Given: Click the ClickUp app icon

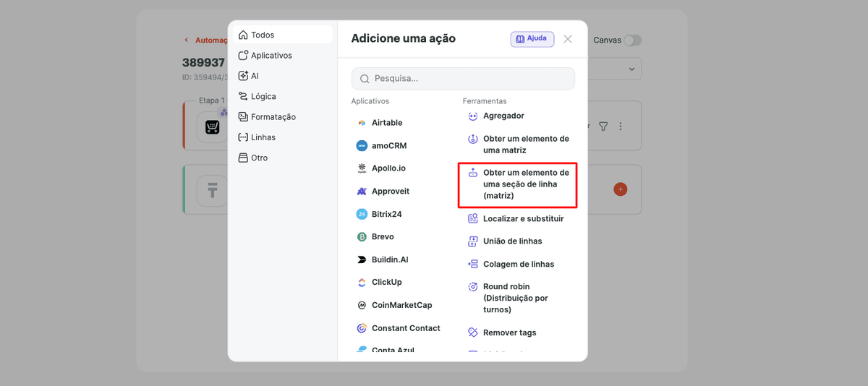Looking at the screenshot, I should [362, 282].
